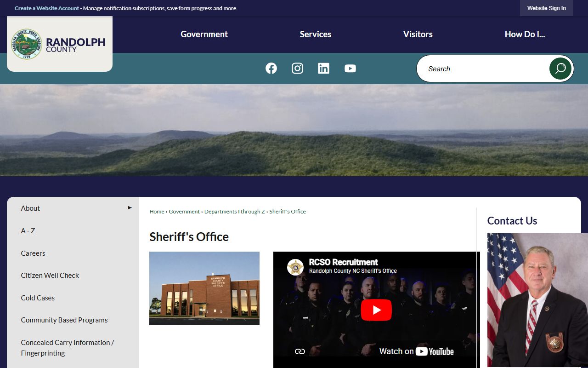The width and height of the screenshot is (588, 368).
Task: Click the Sheriff's Office building photo
Action: point(204,288)
